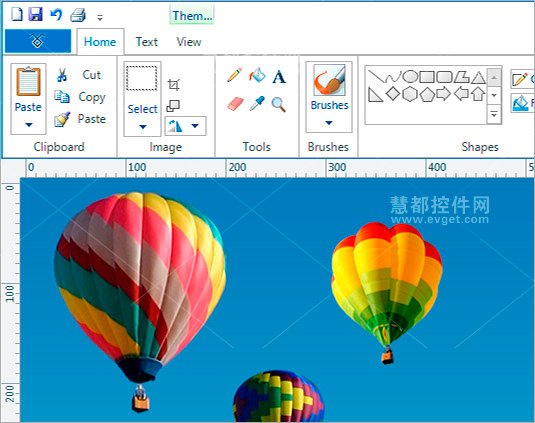Viewport: 535px width, 423px height.
Task: Click the shape Fill bucket icon
Action: point(520,103)
